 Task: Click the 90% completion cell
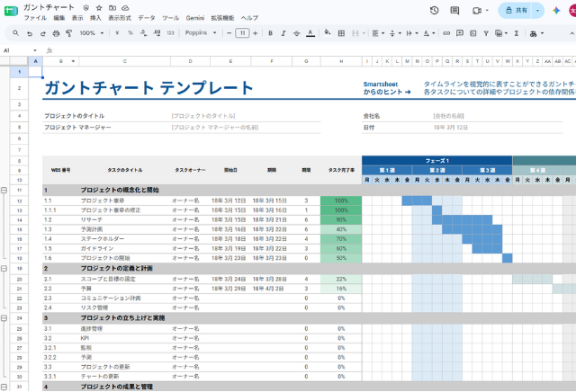pos(341,220)
